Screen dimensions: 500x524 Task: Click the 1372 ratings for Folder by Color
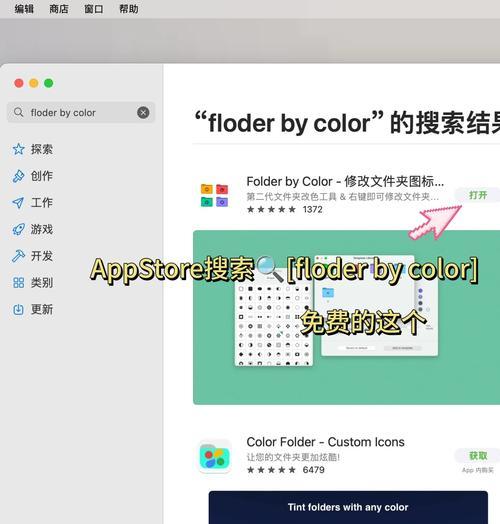pyautogui.click(x=312, y=210)
